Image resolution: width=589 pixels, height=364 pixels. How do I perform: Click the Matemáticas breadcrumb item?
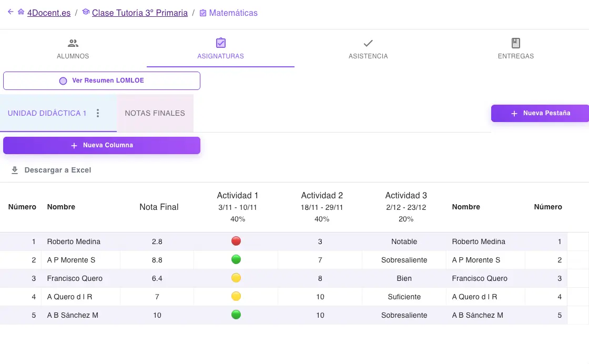[233, 13]
